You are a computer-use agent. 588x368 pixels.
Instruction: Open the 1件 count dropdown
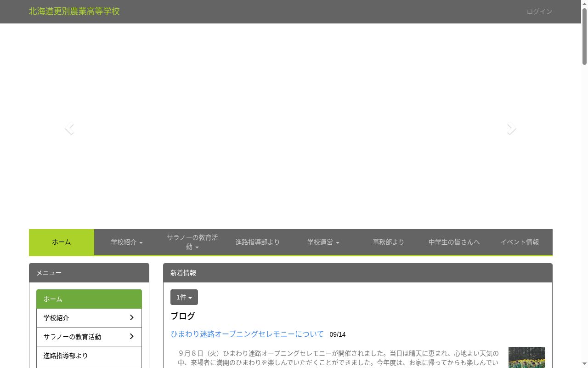point(184,297)
